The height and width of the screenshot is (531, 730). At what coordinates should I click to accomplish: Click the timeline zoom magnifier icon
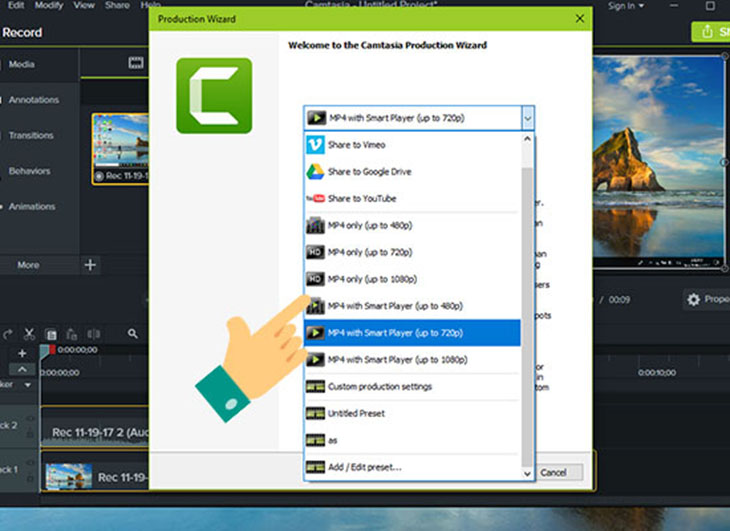coord(133,333)
